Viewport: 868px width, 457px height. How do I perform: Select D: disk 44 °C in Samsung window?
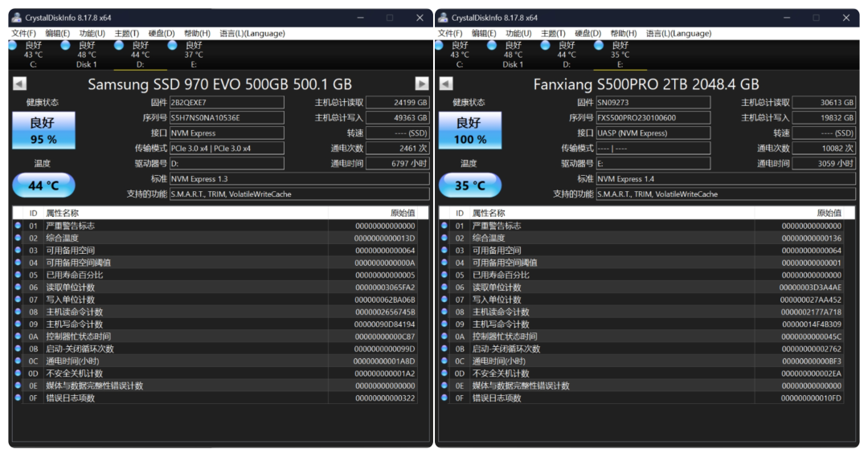coord(140,55)
